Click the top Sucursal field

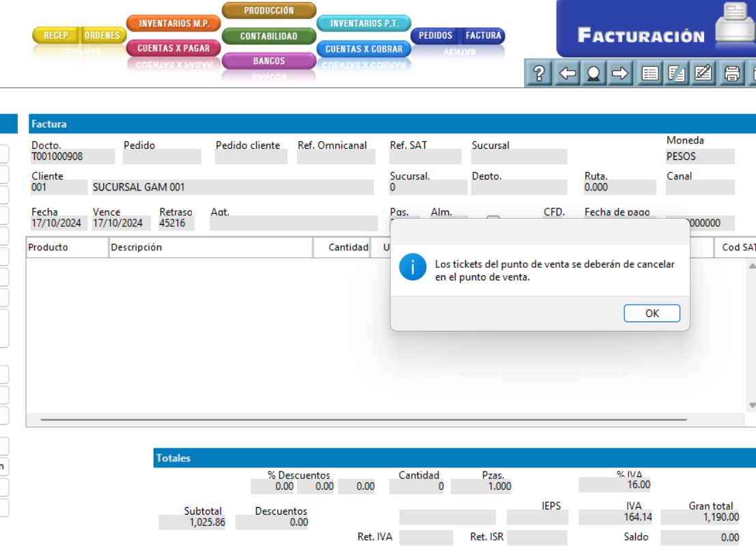[x=519, y=156]
